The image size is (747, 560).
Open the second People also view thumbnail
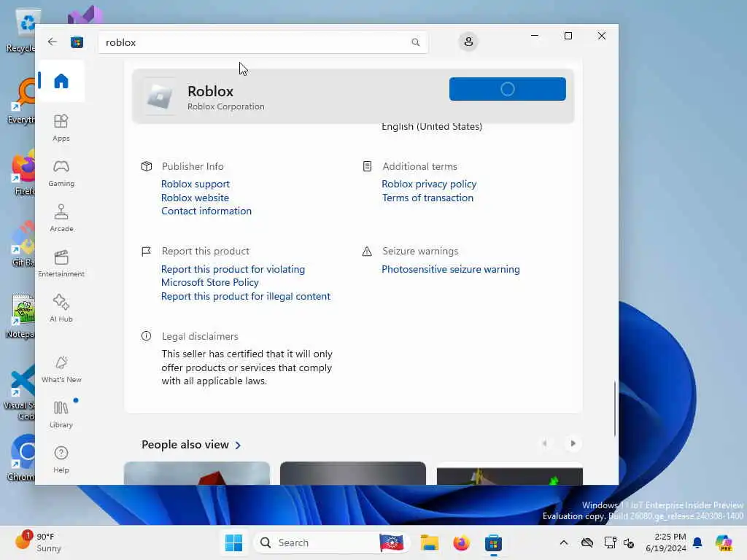[x=353, y=473]
